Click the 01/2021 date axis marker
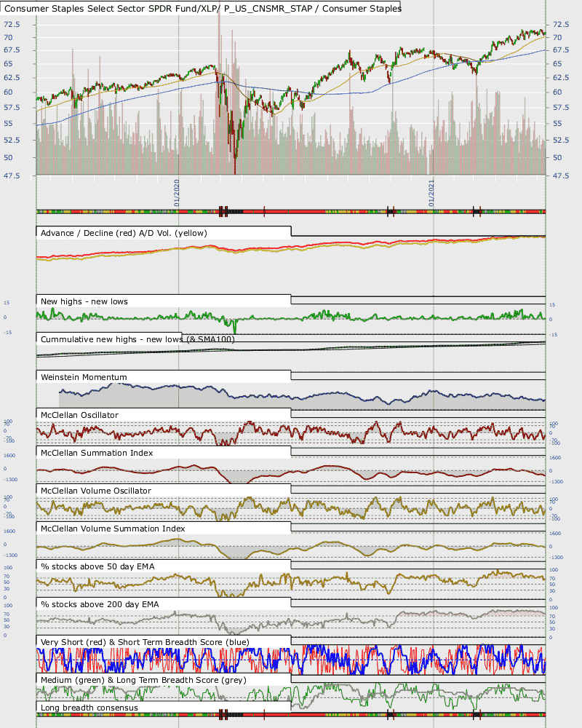Image resolution: width=582 pixels, height=728 pixels. pos(431,193)
